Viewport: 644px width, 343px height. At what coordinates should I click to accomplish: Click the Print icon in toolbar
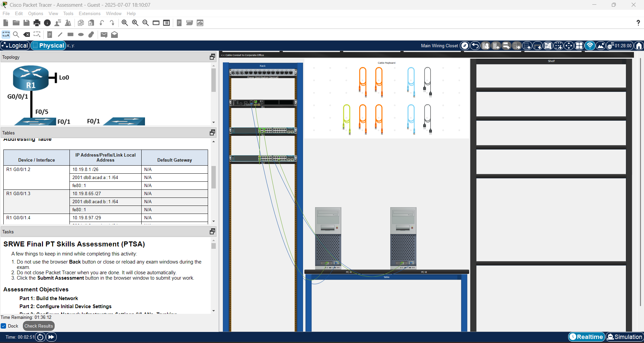tap(37, 23)
